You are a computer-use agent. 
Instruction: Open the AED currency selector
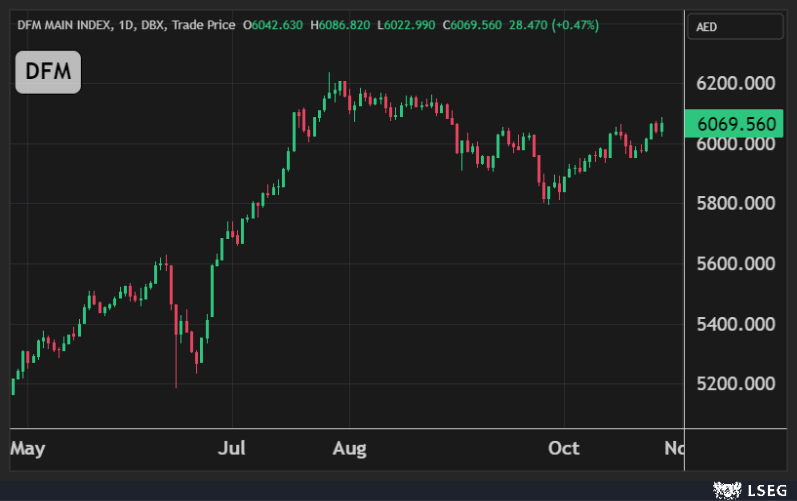click(736, 28)
